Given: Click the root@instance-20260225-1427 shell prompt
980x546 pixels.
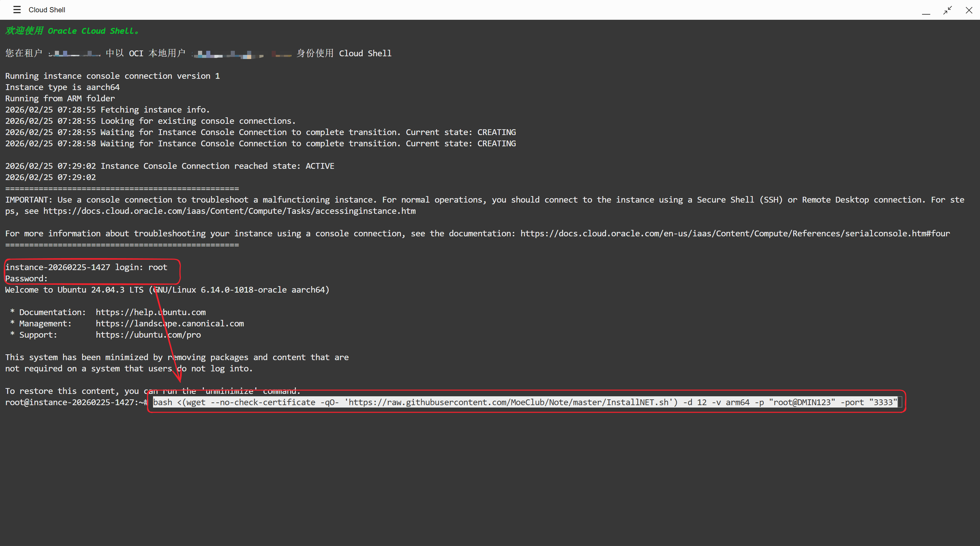Looking at the screenshot, I should [75, 402].
